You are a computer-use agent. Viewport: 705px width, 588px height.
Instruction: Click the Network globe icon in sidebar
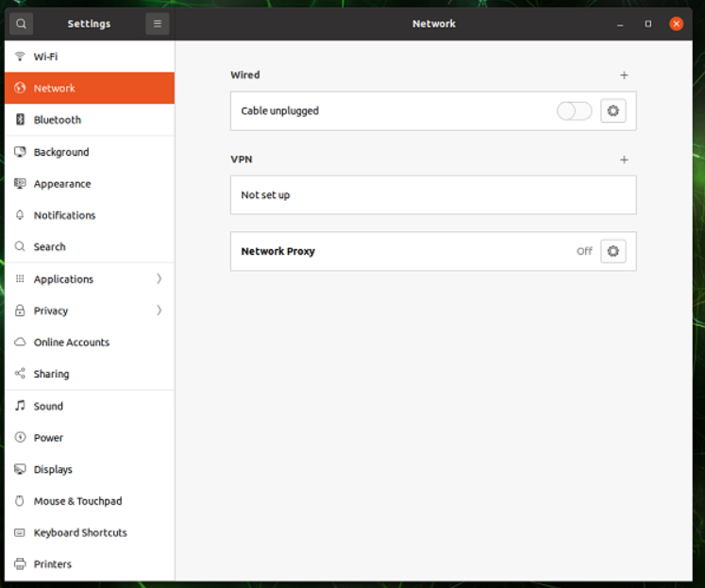20,88
